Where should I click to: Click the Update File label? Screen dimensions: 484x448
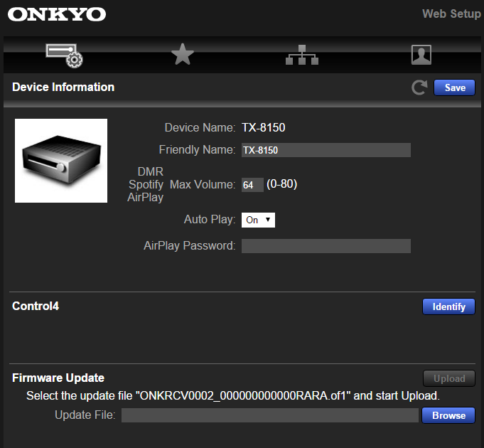pyautogui.click(x=85, y=415)
